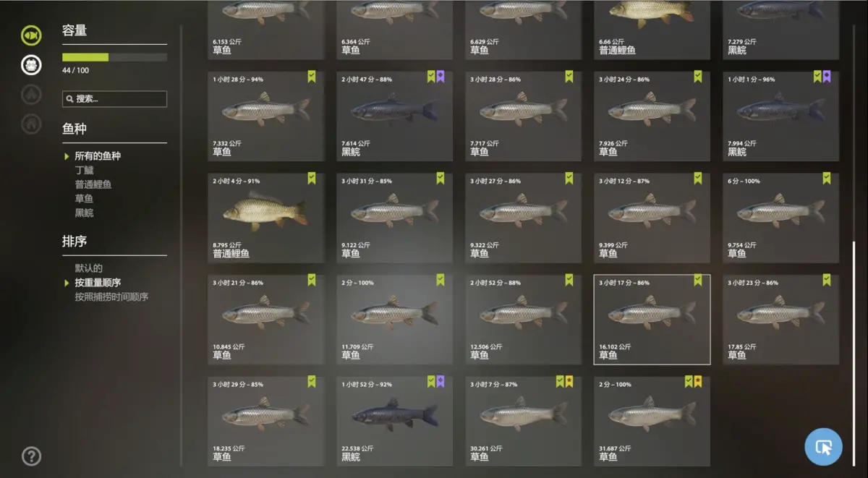Click search magnifier icon in 搜索 field
The width and height of the screenshot is (868, 478).
coord(69,99)
